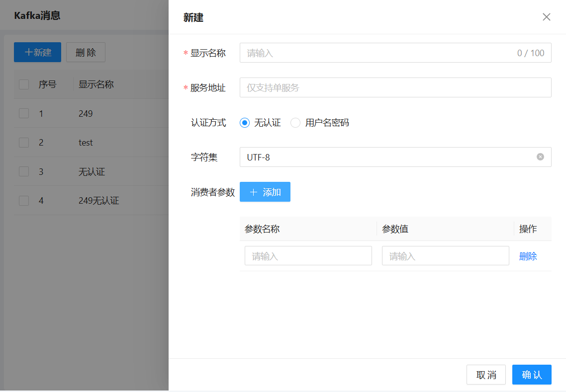566x392 pixels.
Task: Check the checkbox for row test
Action: pos(24,143)
